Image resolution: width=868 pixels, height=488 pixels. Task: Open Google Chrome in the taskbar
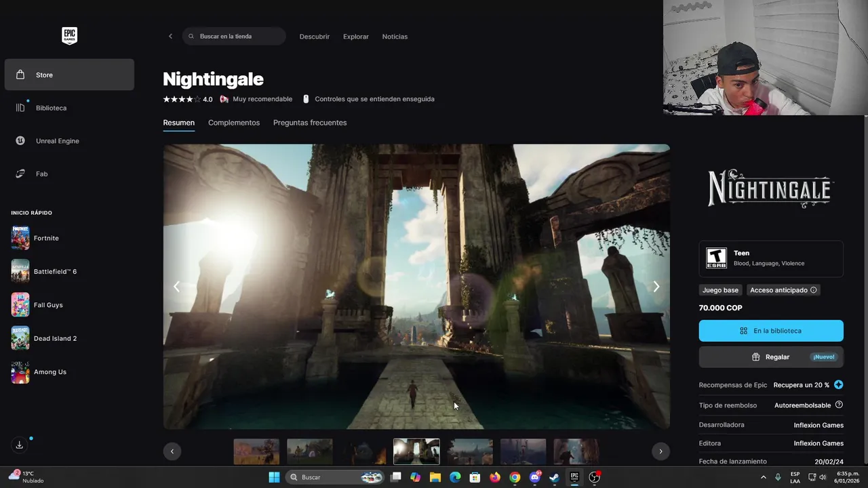pos(515,477)
